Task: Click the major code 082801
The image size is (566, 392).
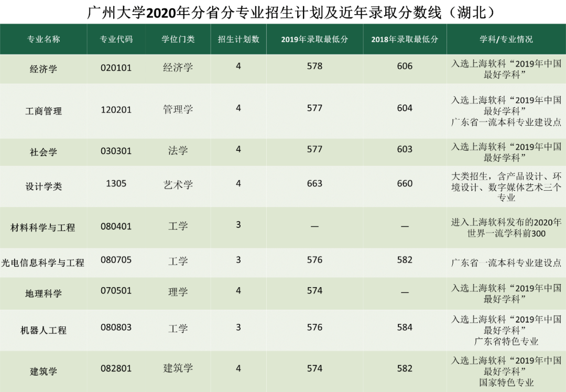Action: [x=116, y=368]
